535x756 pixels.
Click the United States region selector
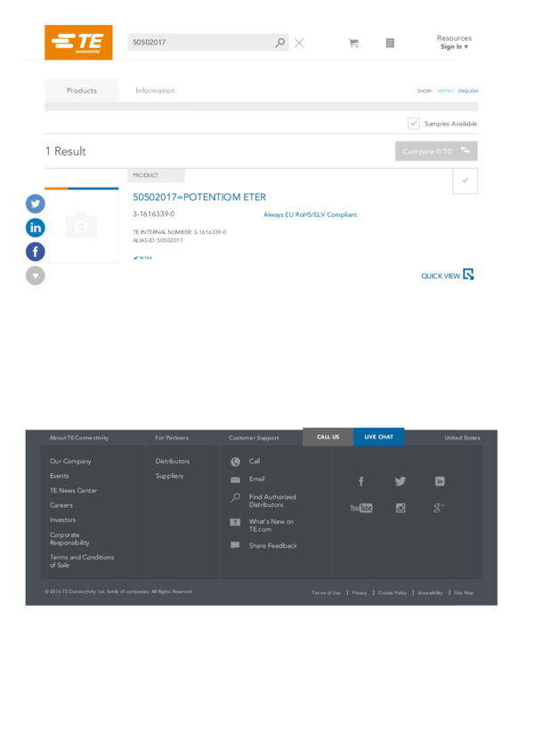462,438
